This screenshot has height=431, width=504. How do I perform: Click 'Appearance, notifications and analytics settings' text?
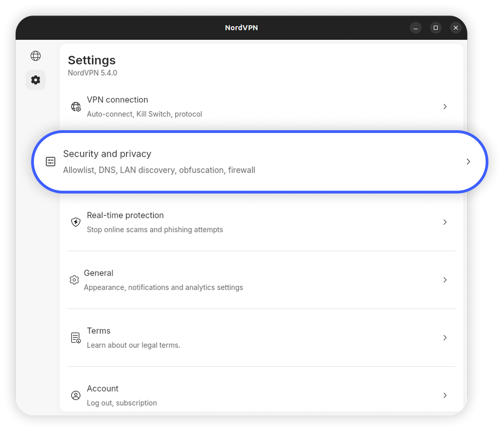click(164, 287)
